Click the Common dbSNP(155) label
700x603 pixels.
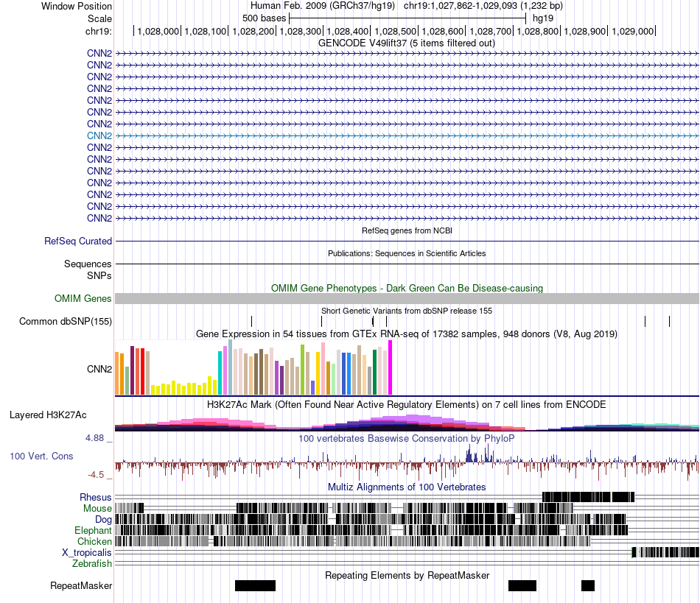click(66, 321)
